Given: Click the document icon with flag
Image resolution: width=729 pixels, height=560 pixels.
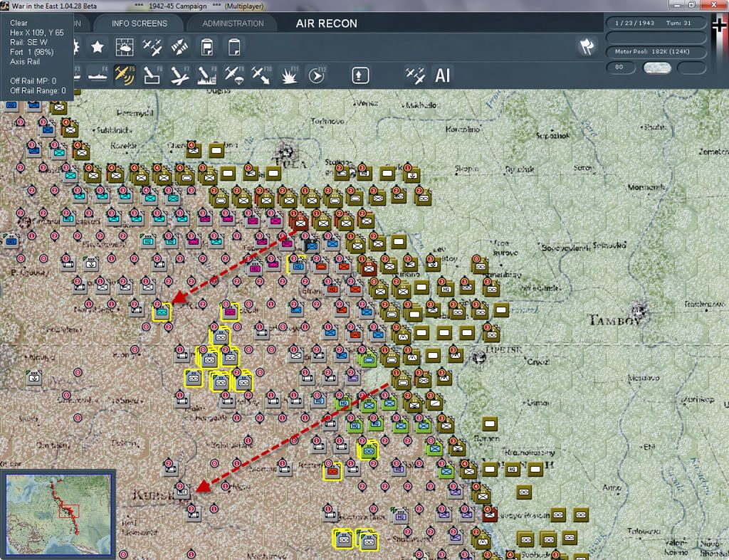Looking at the screenshot, I should pos(207,47).
